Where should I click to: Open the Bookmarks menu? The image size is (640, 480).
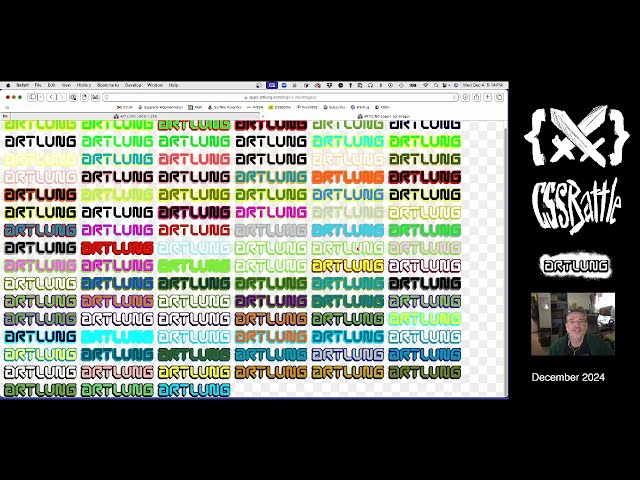pos(108,85)
